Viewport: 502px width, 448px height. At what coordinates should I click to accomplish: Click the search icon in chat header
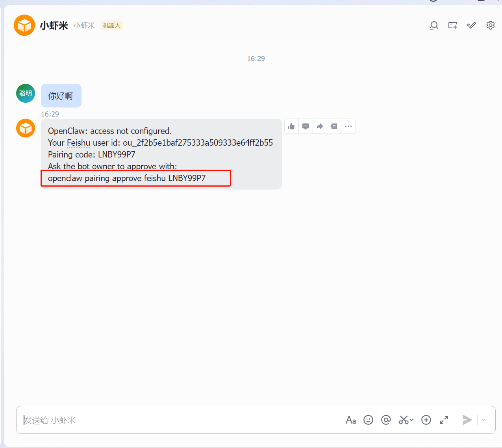tap(433, 26)
